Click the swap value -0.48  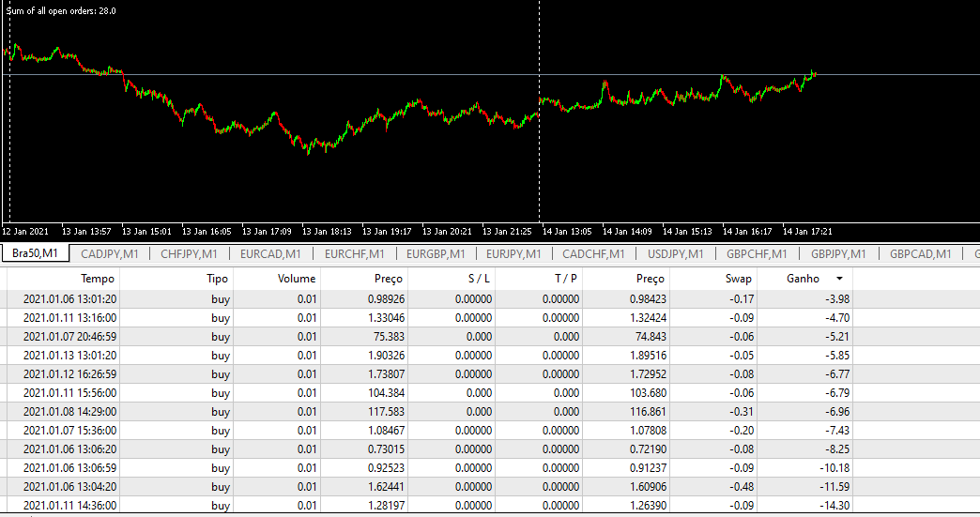click(742, 486)
